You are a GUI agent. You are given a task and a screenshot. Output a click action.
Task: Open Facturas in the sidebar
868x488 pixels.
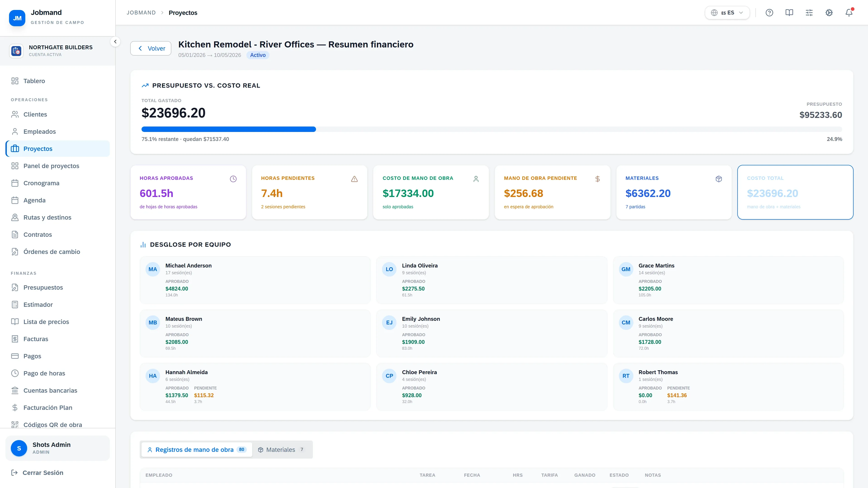tap(58, 339)
